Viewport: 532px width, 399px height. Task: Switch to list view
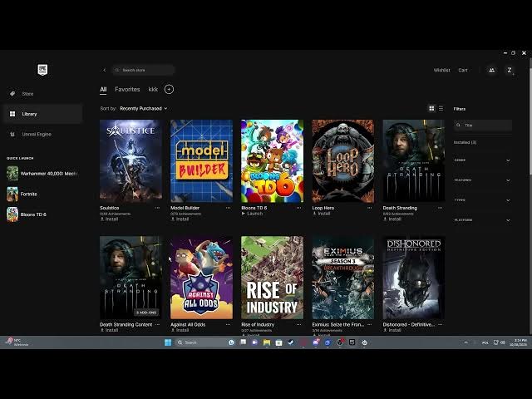click(441, 109)
